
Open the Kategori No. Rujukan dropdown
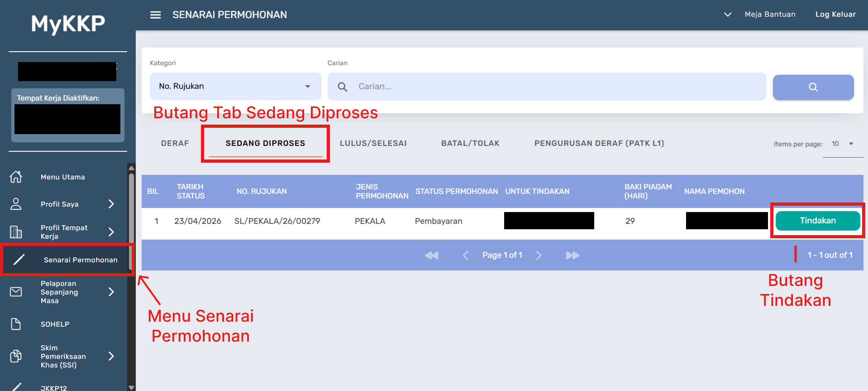click(x=235, y=87)
